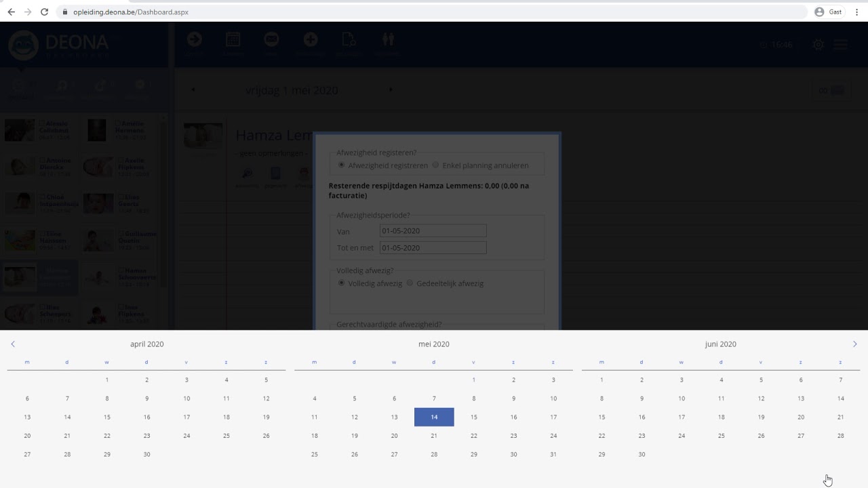Click the 'Tot en met' date field

coord(433,247)
